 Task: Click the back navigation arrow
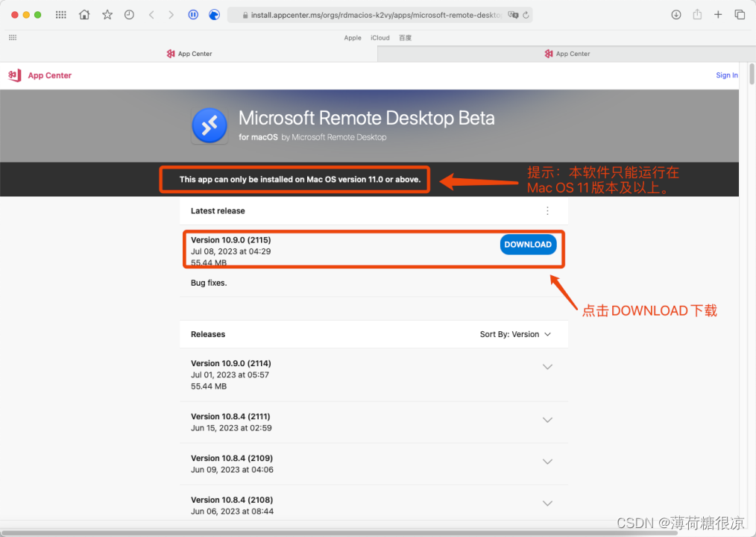pyautogui.click(x=151, y=14)
